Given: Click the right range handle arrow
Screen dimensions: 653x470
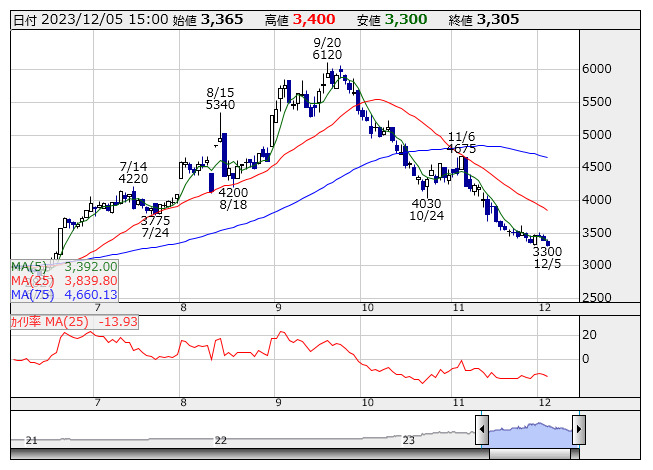Looking at the screenshot, I should (578, 431).
